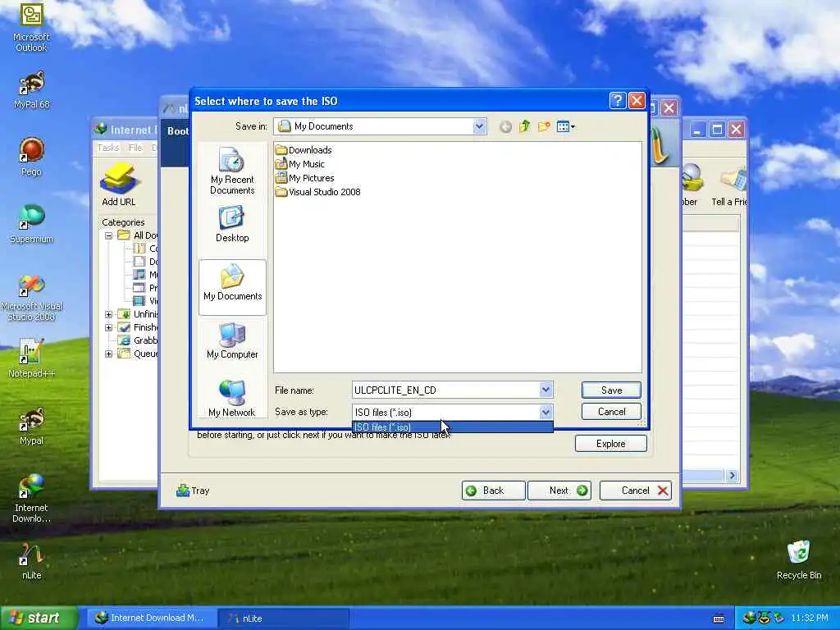The width and height of the screenshot is (840, 630).
Task: Click the Explore button in nLite
Action: coord(610,444)
